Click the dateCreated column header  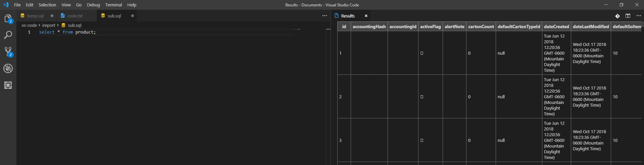tap(556, 26)
